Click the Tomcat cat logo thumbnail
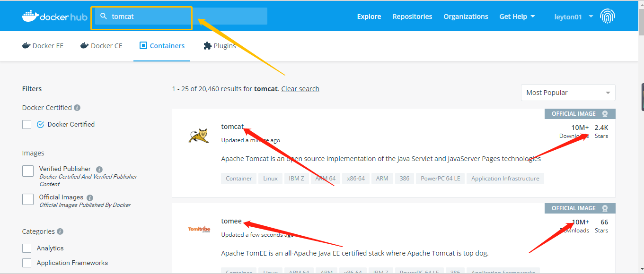644x274 pixels. click(x=198, y=136)
